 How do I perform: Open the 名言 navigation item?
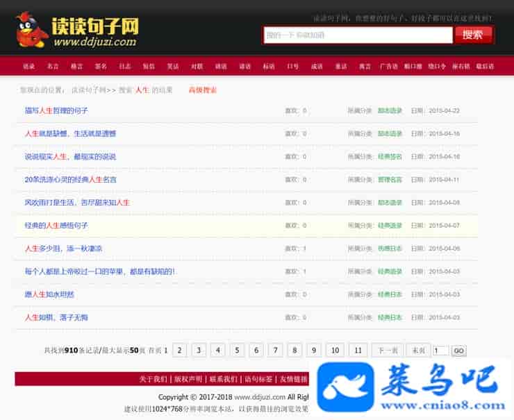point(53,67)
